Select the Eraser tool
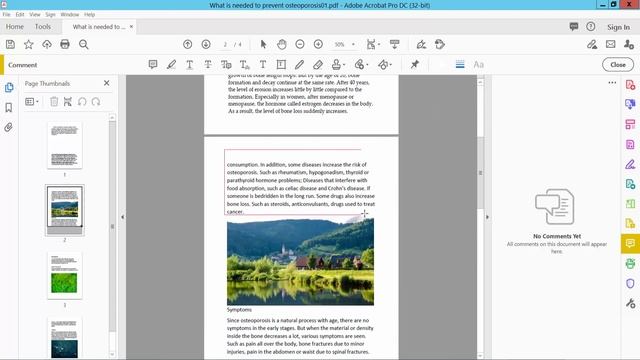 [318, 64]
